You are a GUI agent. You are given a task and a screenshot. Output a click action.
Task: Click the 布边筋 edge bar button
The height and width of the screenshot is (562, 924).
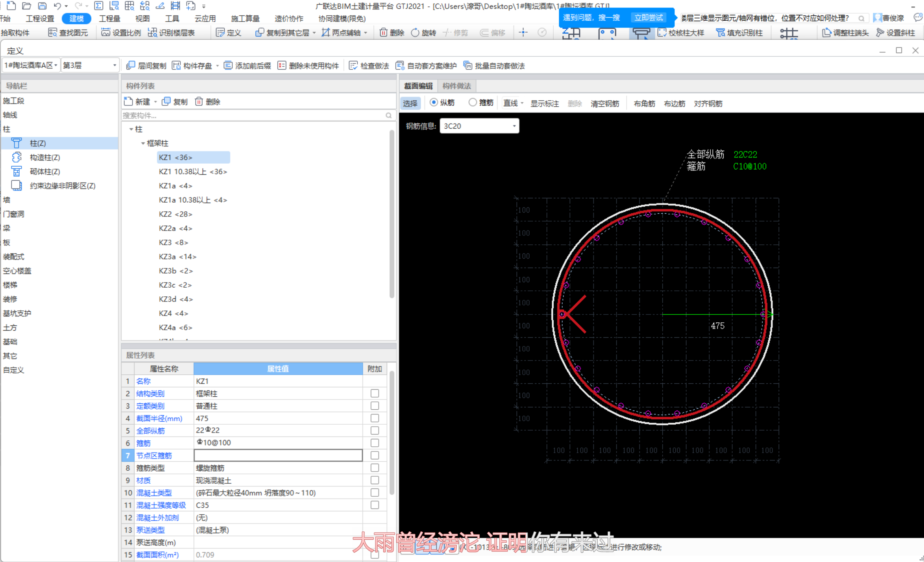pos(675,104)
